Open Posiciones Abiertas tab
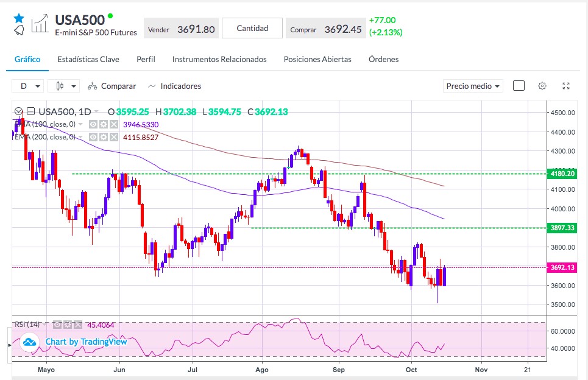Viewport: 588px width, 380px height. tap(317, 59)
